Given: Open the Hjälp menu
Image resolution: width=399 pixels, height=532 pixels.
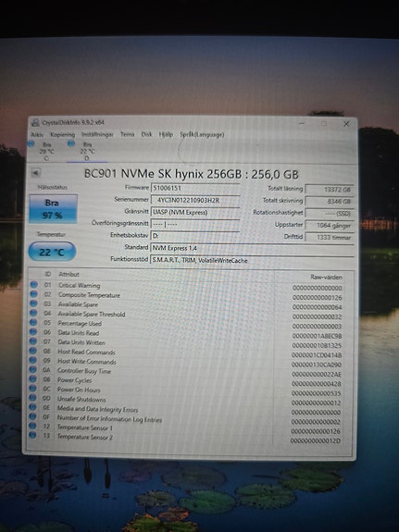Looking at the screenshot, I should 166,135.
